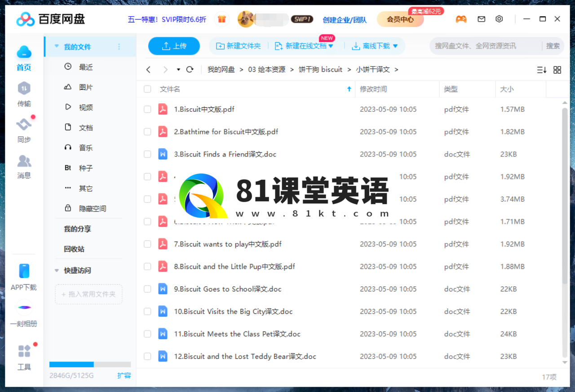The image size is (575, 392).
Task: Open the mail envelope icon
Action: tap(482, 19)
